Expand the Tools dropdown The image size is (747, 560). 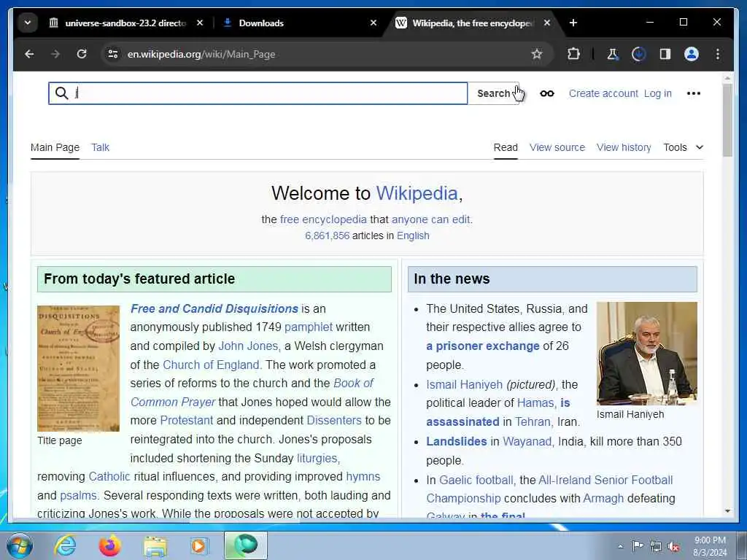tap(683, 147)
